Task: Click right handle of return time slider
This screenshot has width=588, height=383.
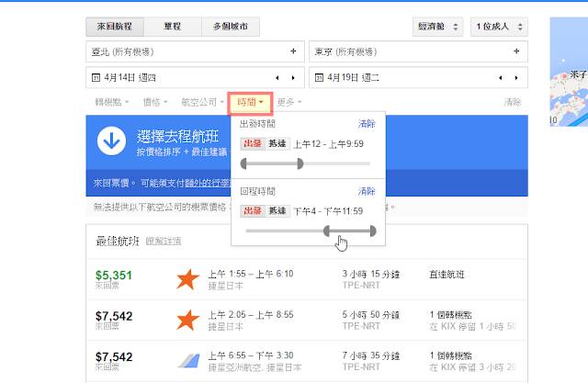Action: tap(373, 231)
